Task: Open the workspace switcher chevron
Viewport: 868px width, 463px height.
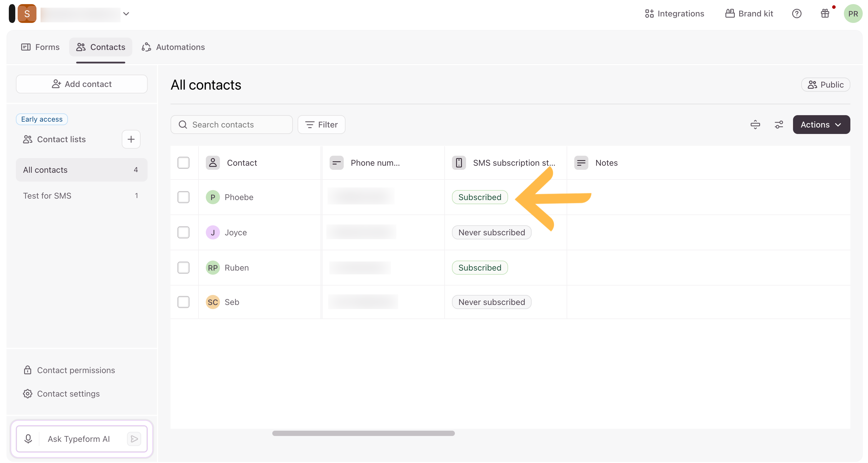Action: pos(126,14)
